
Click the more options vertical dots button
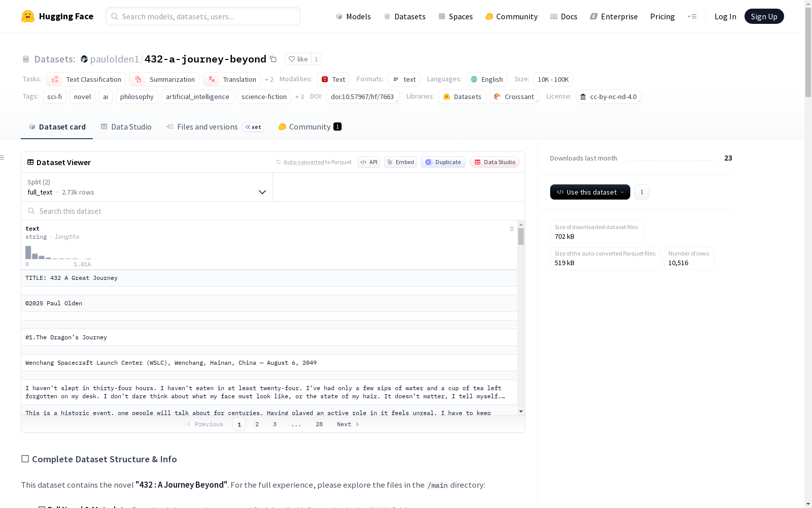[x=642, y=192]
